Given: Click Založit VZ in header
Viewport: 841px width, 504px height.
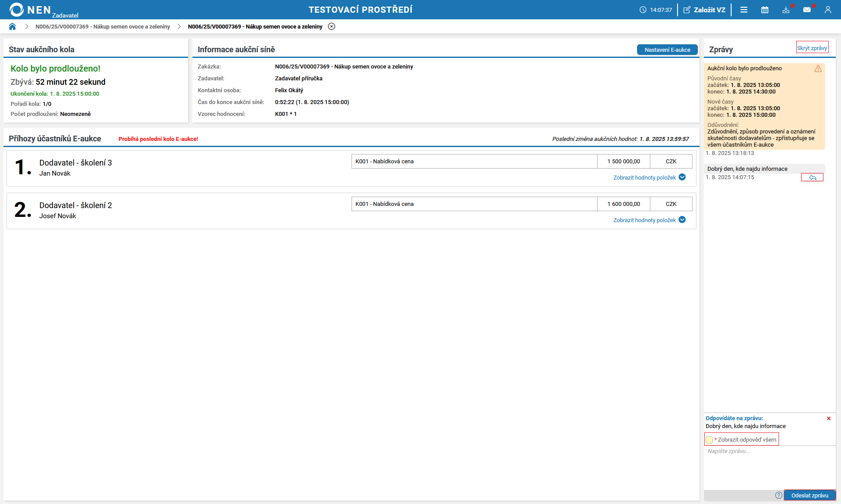Looking at the screenshot, I should coord(704,10).
